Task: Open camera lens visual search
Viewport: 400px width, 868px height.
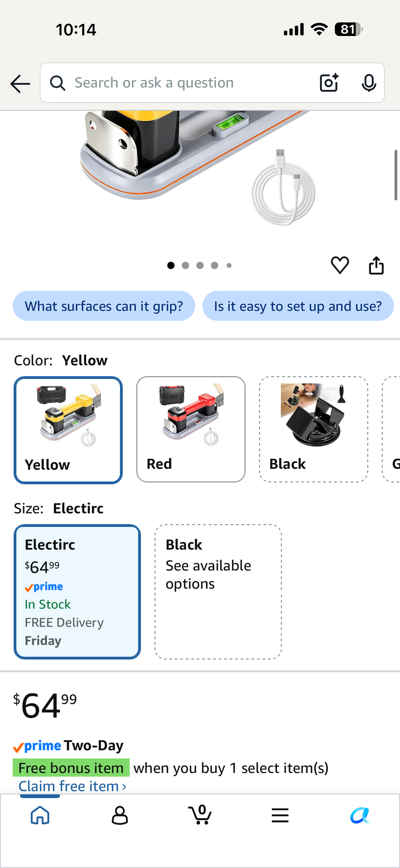Action: point(329,83)
